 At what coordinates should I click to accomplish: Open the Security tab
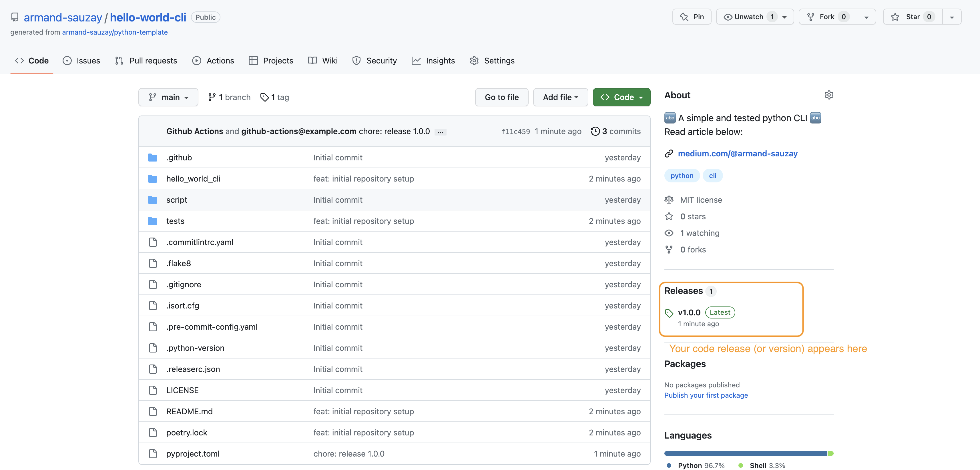point(374,61)
